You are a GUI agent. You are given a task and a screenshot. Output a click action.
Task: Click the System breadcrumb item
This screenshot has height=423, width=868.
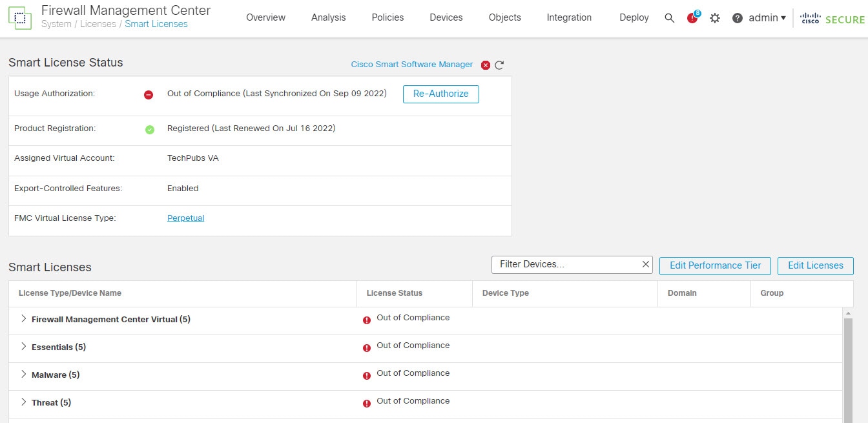(56, 24)
